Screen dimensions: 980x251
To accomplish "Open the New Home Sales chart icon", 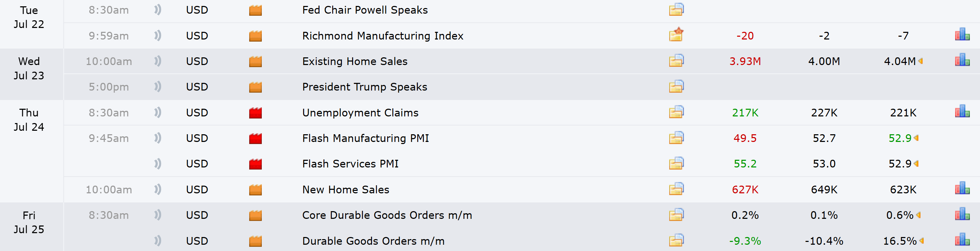I will coord(962,189).
